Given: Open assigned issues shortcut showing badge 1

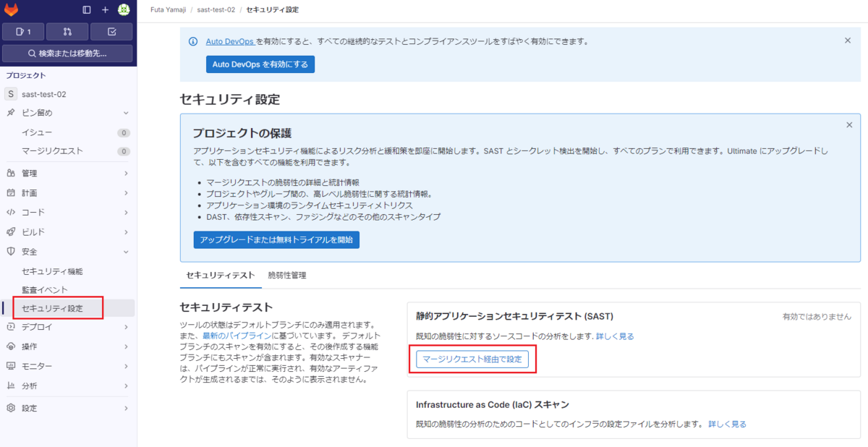Looking at the screenshot, I should pyautogui.click(x=22, y=32).
